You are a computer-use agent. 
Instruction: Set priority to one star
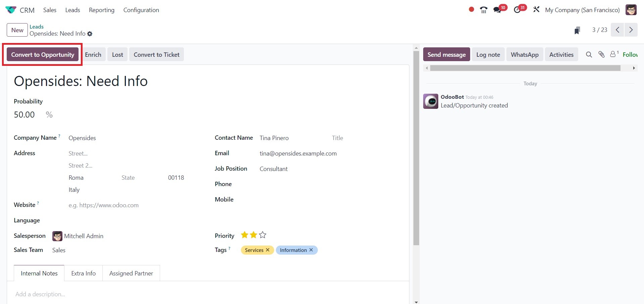click(x=245, y=235)
